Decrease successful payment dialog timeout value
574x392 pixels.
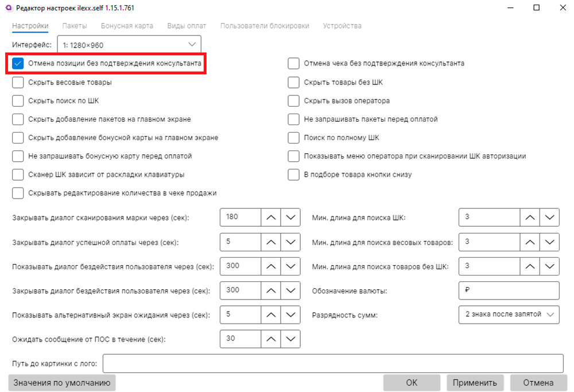pos(290,242)
